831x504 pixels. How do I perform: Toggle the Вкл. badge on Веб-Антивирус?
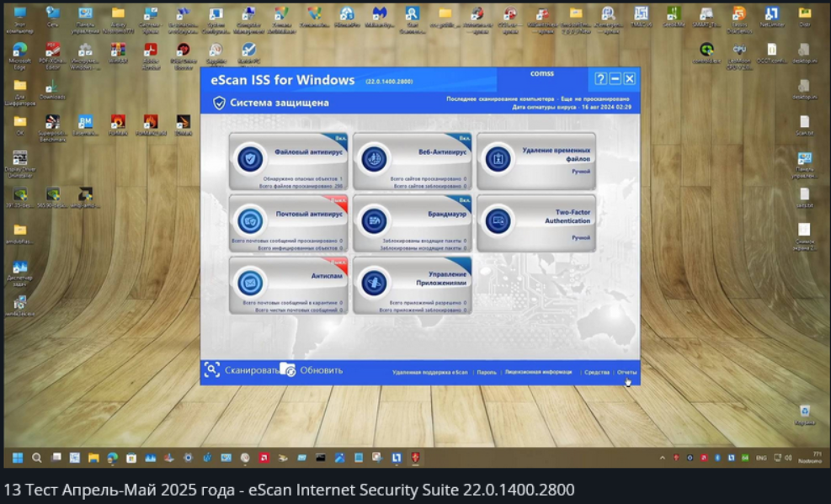click(464, 138)
